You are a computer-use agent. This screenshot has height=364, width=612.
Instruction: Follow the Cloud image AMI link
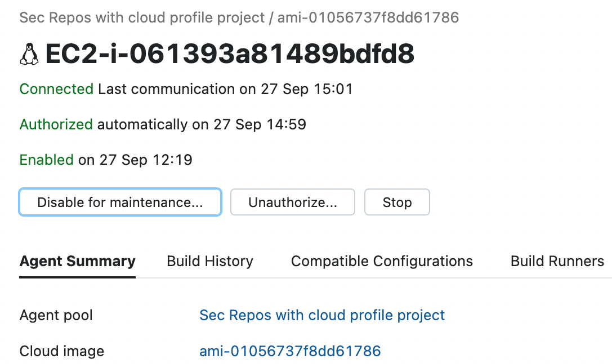290,351
